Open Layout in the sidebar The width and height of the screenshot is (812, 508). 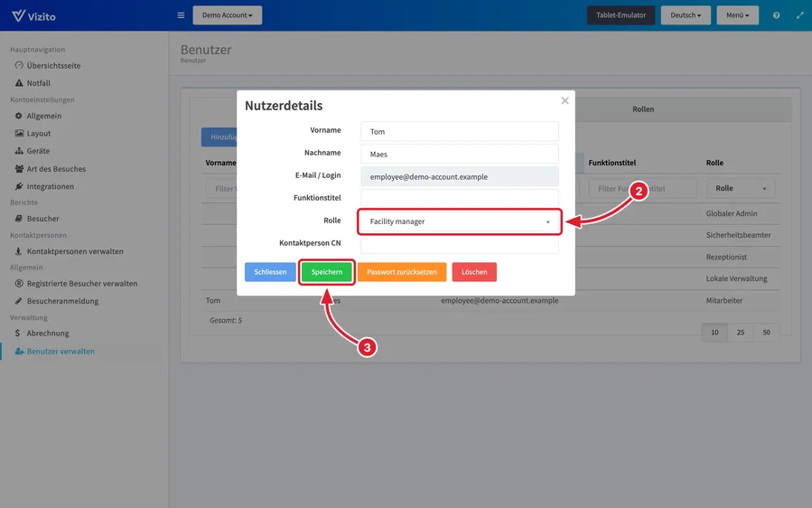pyautogui.click(x=38, y=133)
